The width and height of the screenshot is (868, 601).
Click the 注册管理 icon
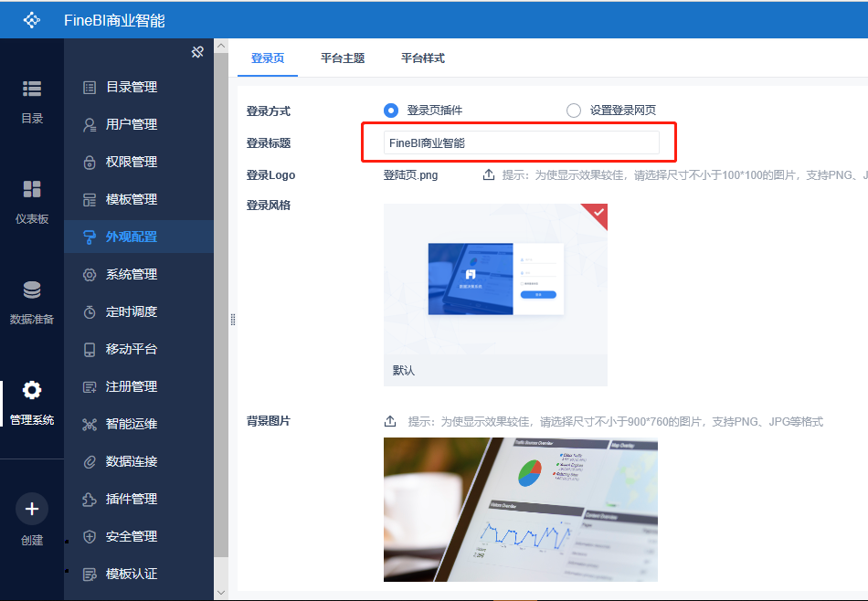point(90,387)
